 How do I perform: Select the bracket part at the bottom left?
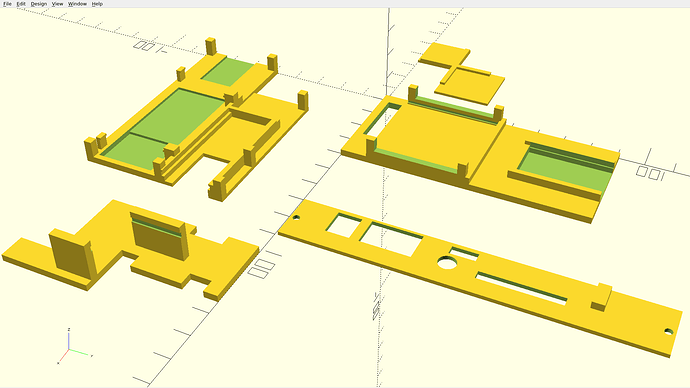click(131, 250)
